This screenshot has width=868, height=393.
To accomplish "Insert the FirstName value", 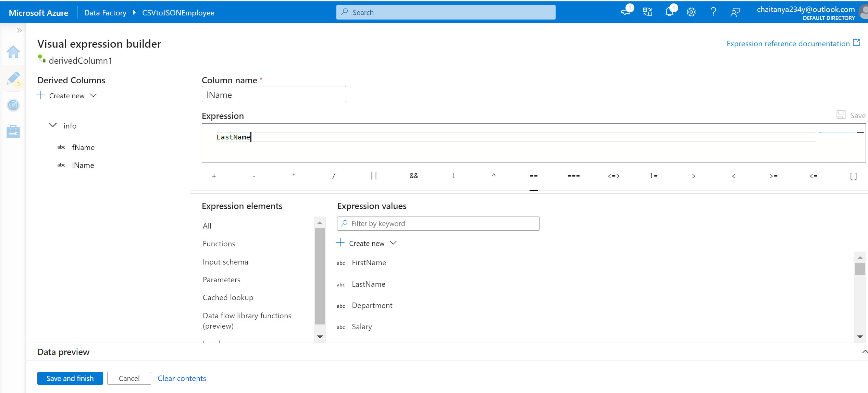I will pyautogui.click(x=369, y=262).
